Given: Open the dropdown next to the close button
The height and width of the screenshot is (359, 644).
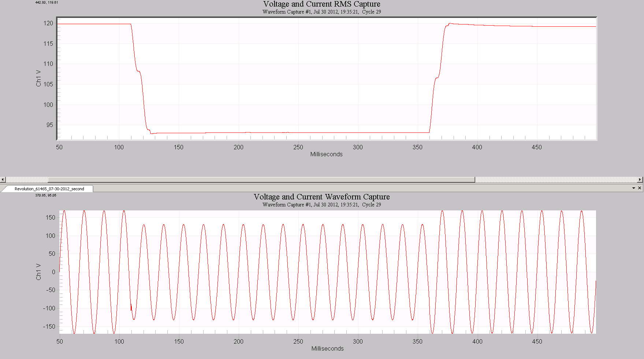Looking at the screenshot, I should pos(634,188).
